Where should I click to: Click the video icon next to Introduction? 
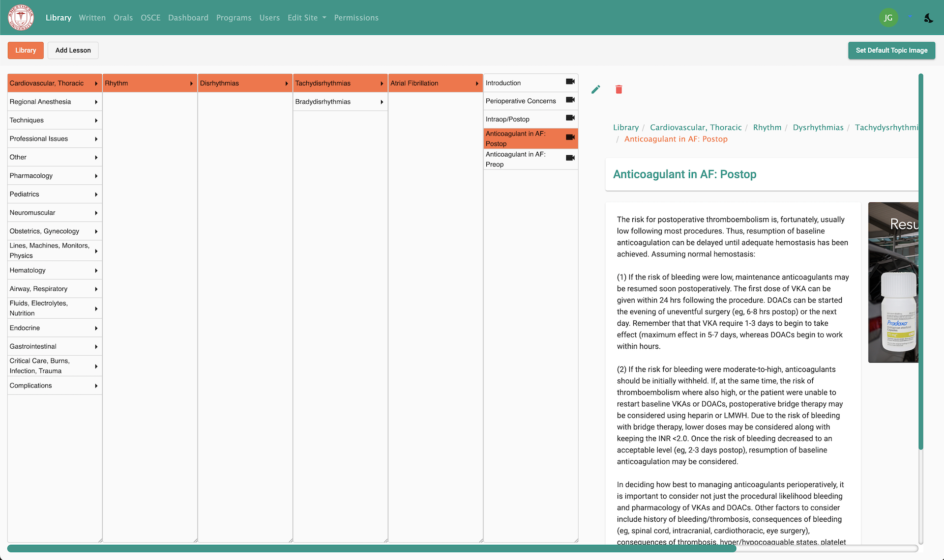click(570, 82)
